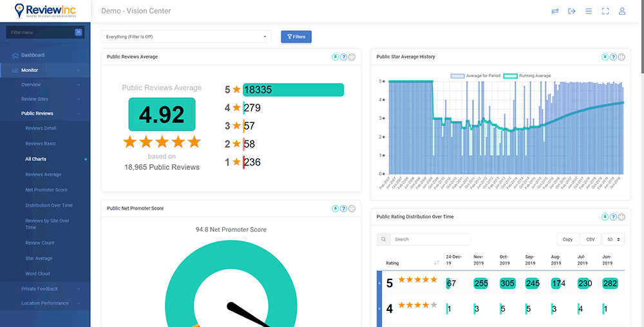Clear the sidebar Filter menu with X
The width and height of the screenshot is (644, 327).
pos(78,32)
